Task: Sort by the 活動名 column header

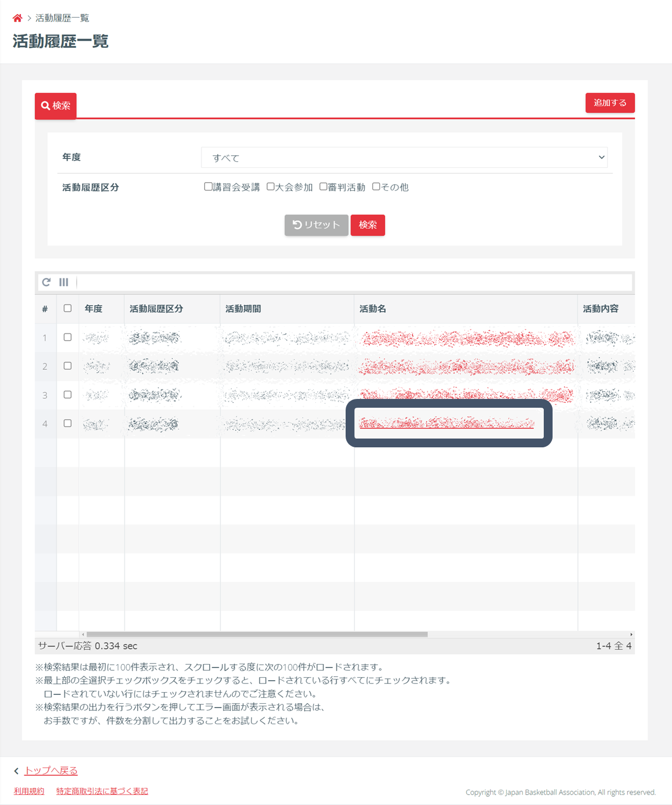Action: [466, 309]
